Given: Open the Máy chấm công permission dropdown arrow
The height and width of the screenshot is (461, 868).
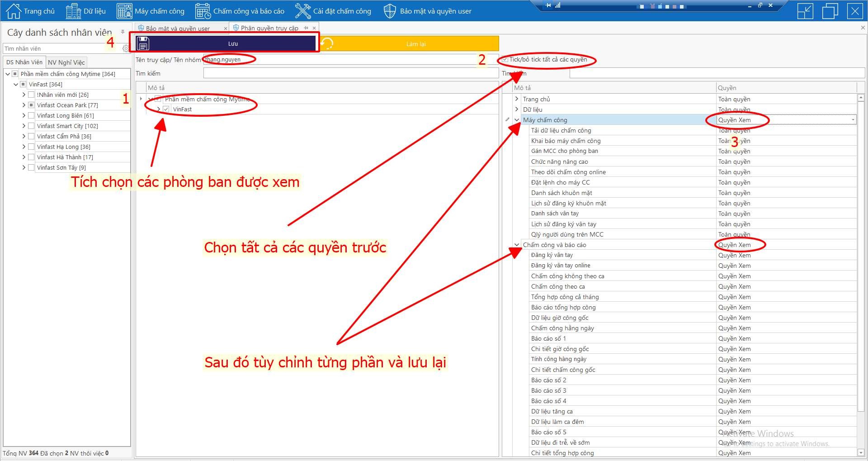Looking at the screenshot, I should coord(853,120).
